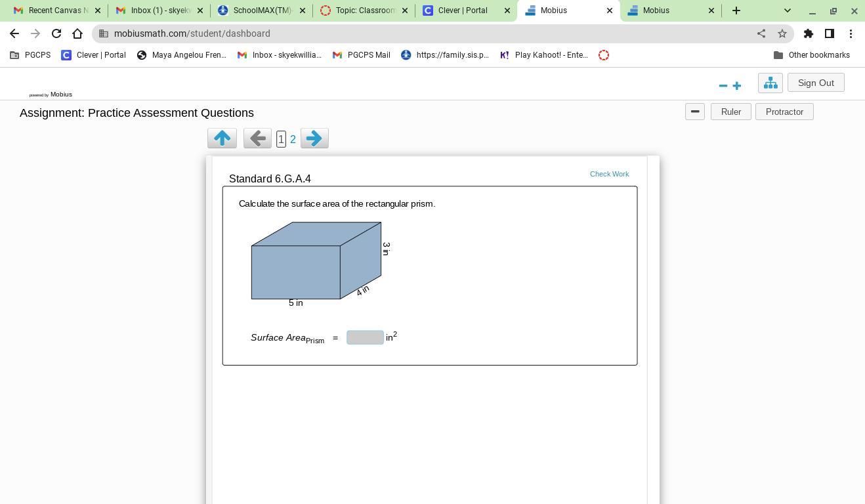Click the Surface Area answer input box
865x504 pixels.
click(365, 337)
